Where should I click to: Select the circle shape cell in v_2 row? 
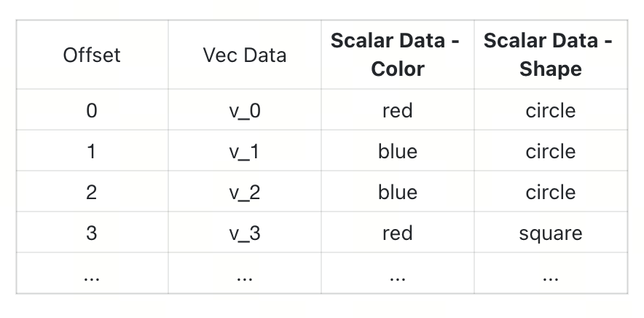(x=550, y=192)
